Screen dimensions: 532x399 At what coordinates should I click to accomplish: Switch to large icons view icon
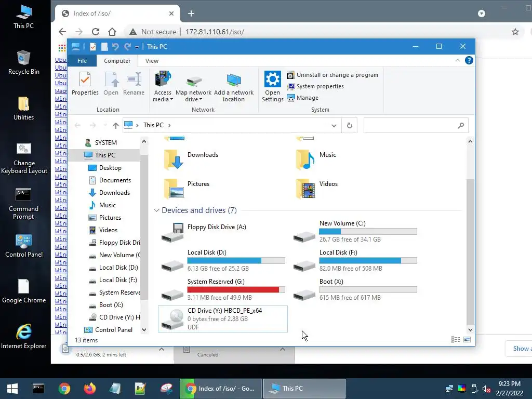467,340
